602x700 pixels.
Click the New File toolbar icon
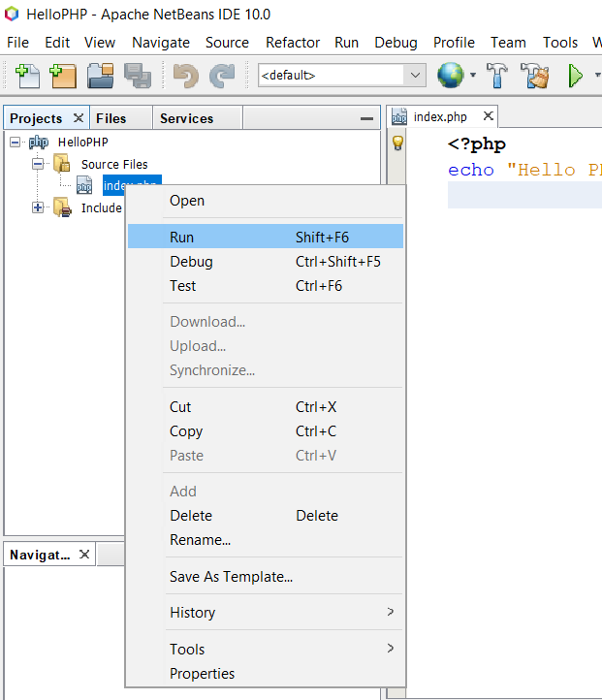28,76
